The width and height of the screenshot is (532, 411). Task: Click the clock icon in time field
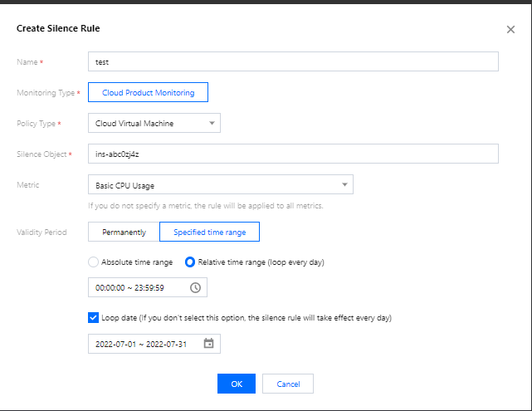[x=195, y=287]
